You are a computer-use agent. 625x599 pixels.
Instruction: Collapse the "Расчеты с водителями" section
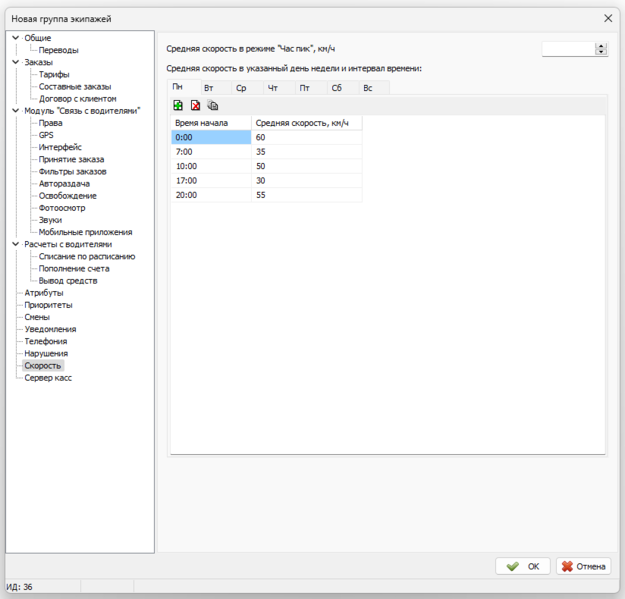pyautogui.click(x=15, y=244)
